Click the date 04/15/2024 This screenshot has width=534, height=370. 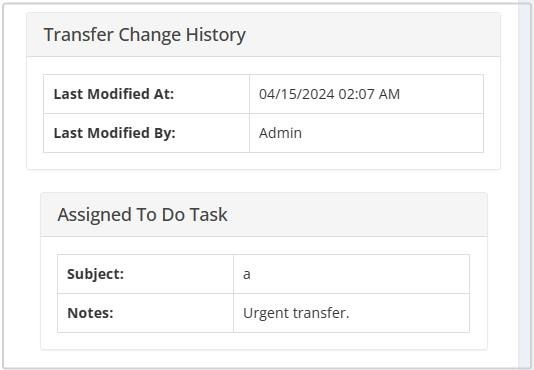click(296, 94)
